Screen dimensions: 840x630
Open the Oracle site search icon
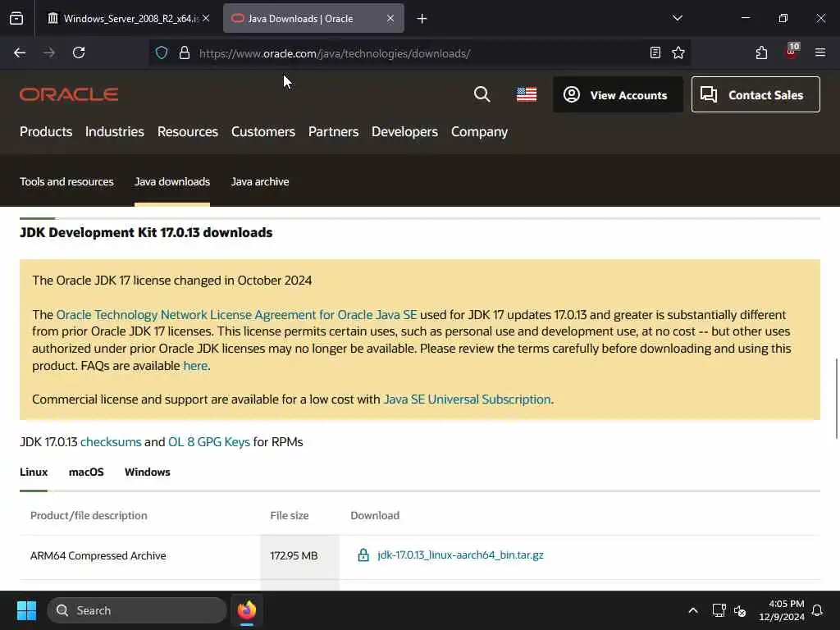pyautogui.click(x=482, y=94)
